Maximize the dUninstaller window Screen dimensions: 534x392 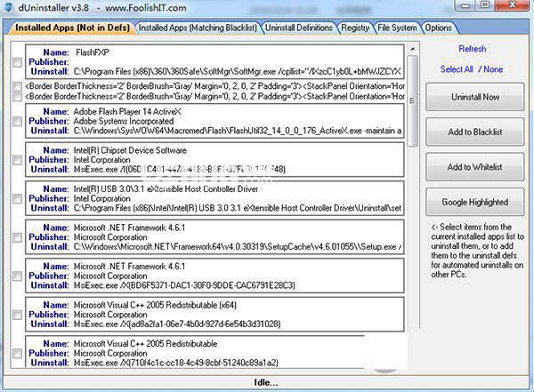(x=485, y=5)
